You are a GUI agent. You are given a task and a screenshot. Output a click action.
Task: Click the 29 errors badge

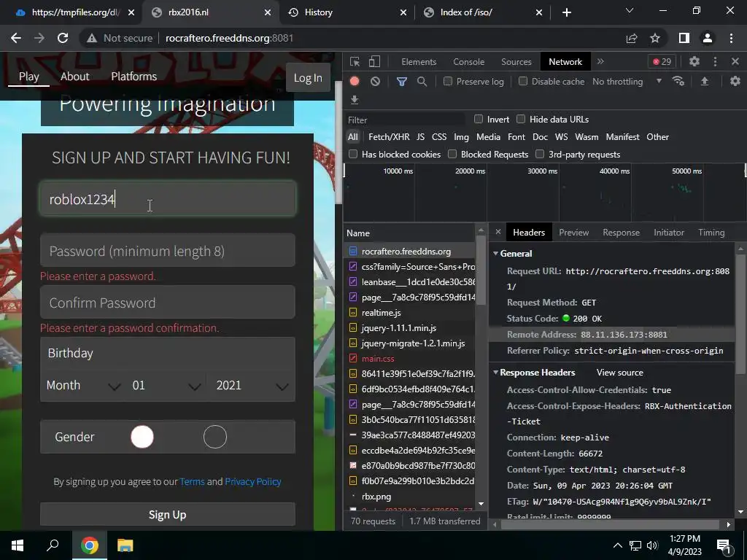[662, 62]
